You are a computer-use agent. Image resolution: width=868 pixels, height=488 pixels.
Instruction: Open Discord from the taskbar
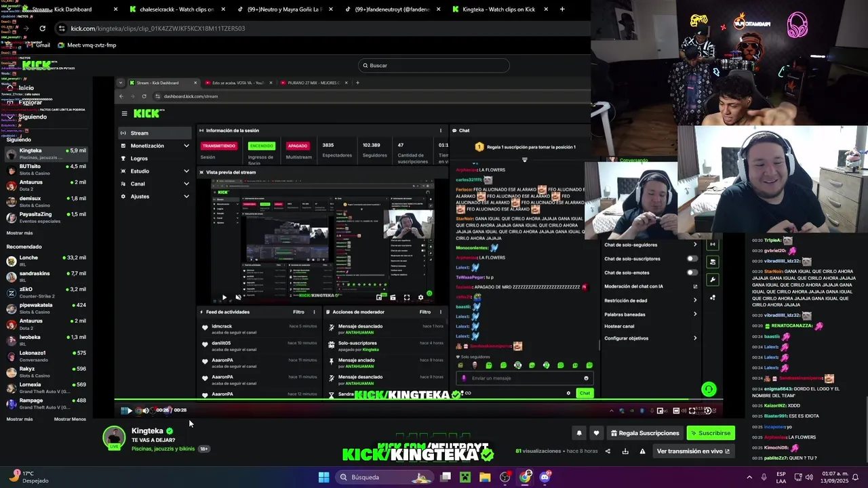point(545,477)
